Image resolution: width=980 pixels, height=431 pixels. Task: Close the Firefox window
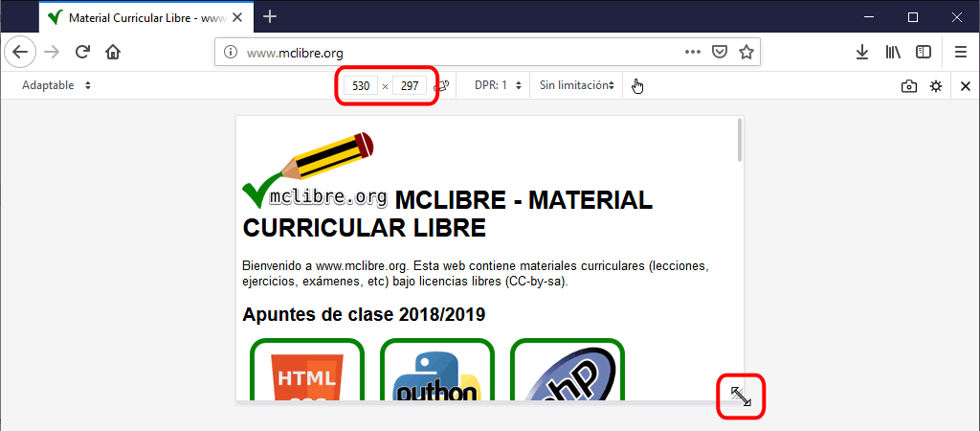coord(957,17)
